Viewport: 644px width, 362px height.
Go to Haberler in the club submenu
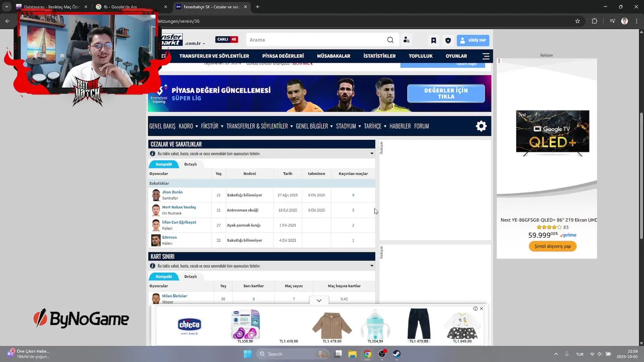pos(400,126)
